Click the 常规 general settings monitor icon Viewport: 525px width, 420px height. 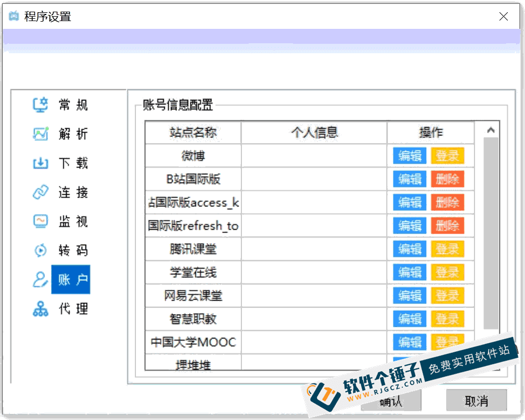tap(41, 105)
